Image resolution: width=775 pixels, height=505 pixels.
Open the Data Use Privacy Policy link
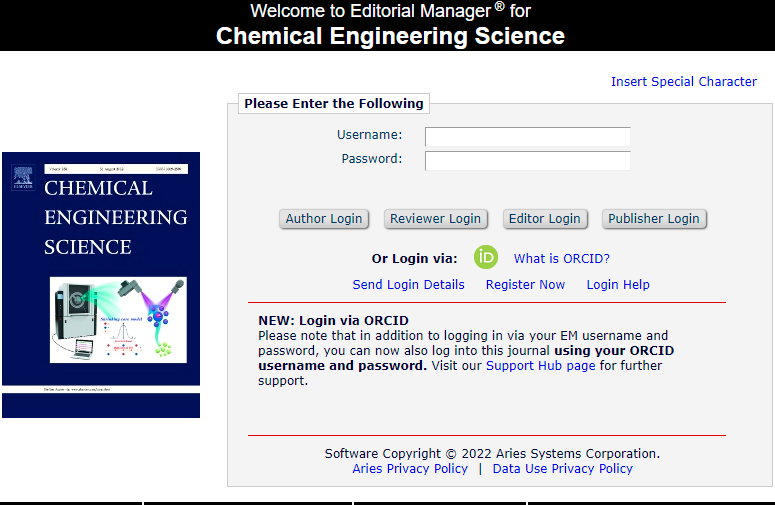[562, 469]
